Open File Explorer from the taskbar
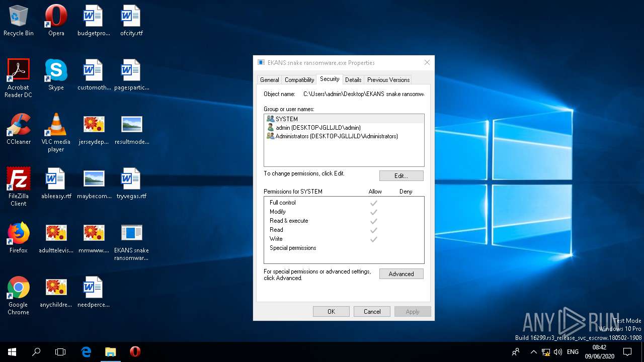This screenshot has height=362, width=644. (x=110, y=352)
